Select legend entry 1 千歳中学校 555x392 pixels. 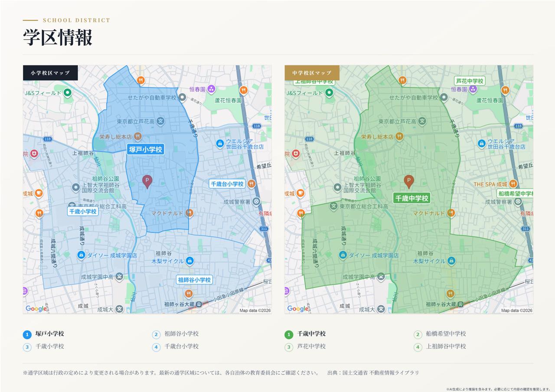click(x=305, y=334)
